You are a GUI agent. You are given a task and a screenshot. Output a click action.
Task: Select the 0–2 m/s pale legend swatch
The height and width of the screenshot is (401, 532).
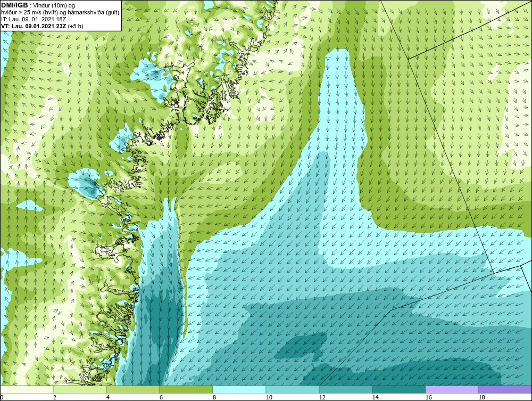[27, 389]
